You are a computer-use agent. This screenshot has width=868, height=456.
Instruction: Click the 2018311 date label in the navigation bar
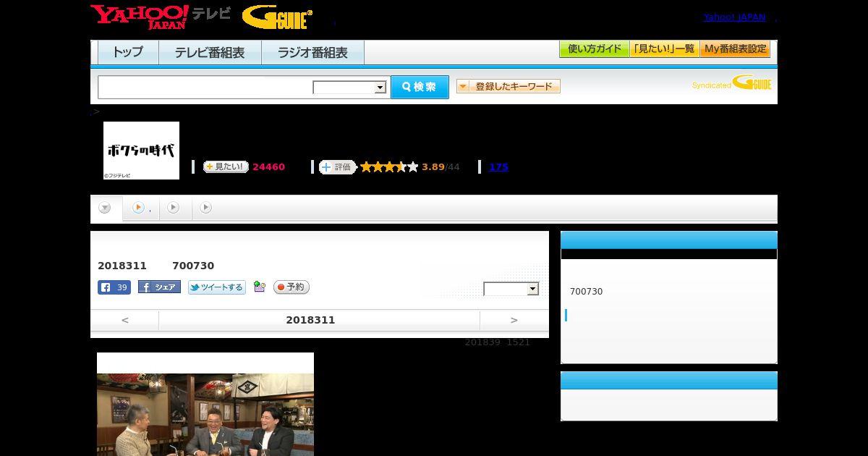pyautogui.click(x=310, y=320)
